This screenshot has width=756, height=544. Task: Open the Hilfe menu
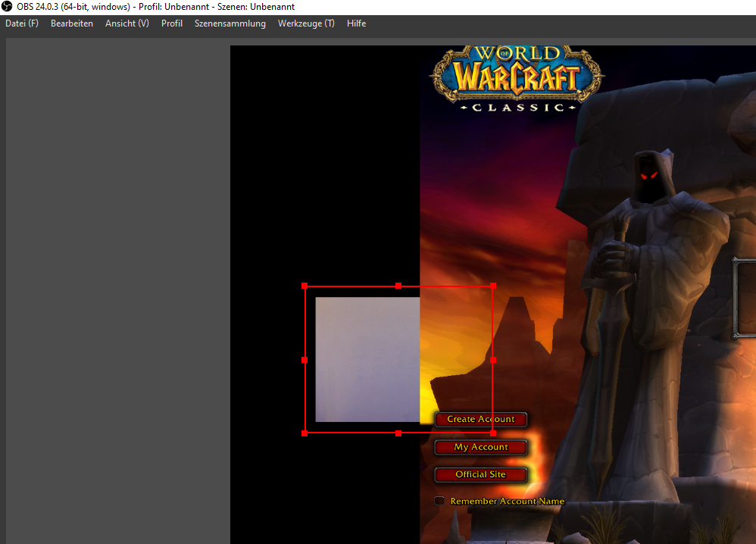click(356, 23)
